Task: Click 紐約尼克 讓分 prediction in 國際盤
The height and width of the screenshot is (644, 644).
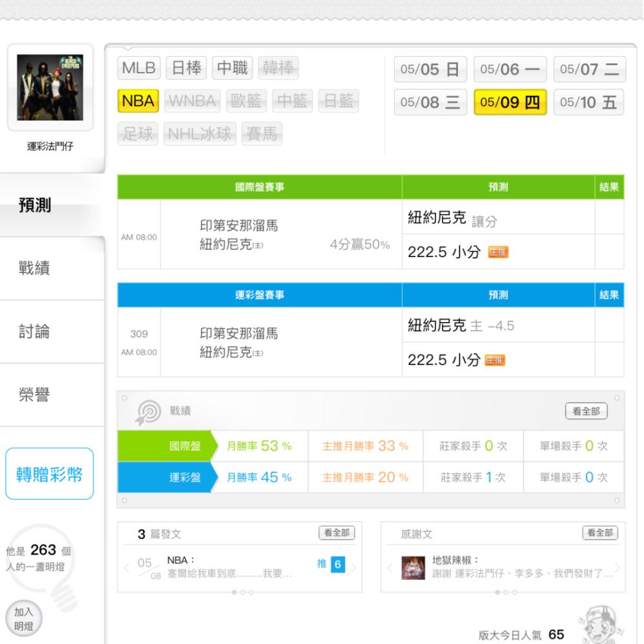Action: coord(452,218)
